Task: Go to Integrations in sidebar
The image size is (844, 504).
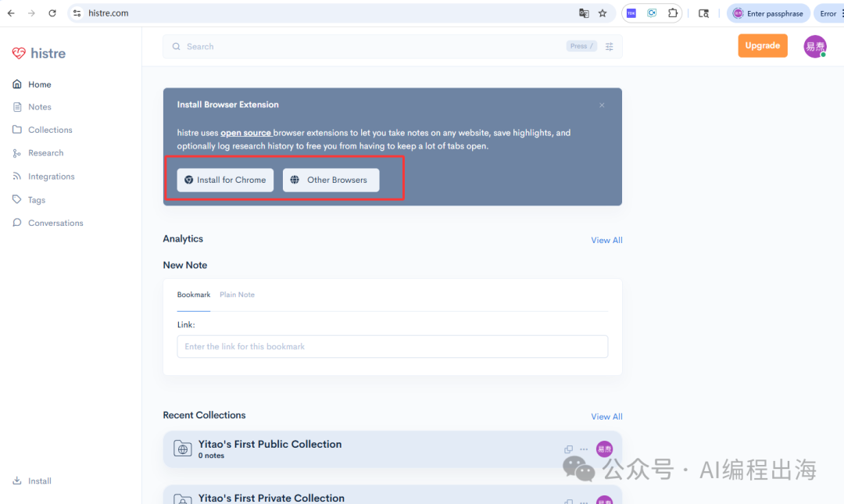Action: click(51, 177)
